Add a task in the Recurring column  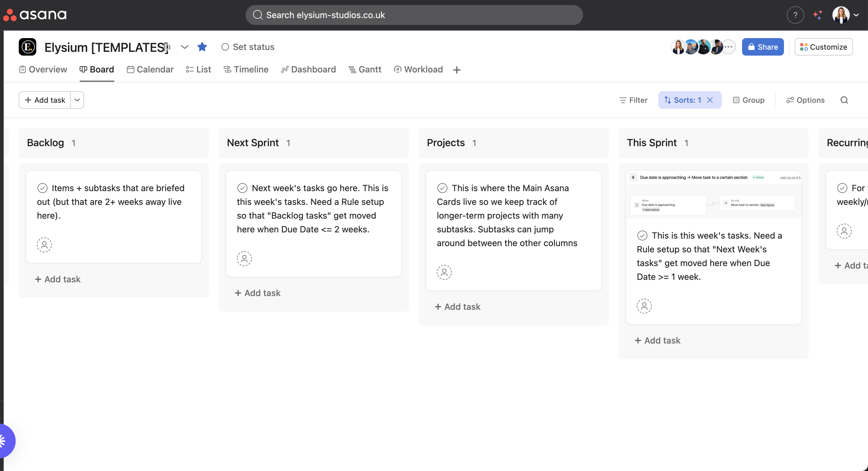[851, 265]
